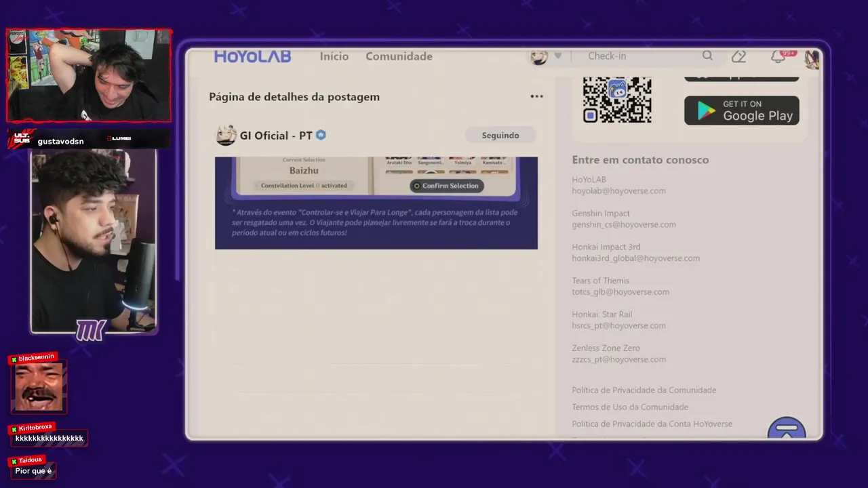
Task: Open Termos de Uso da Comunidade
Action: tap(630, 407)
